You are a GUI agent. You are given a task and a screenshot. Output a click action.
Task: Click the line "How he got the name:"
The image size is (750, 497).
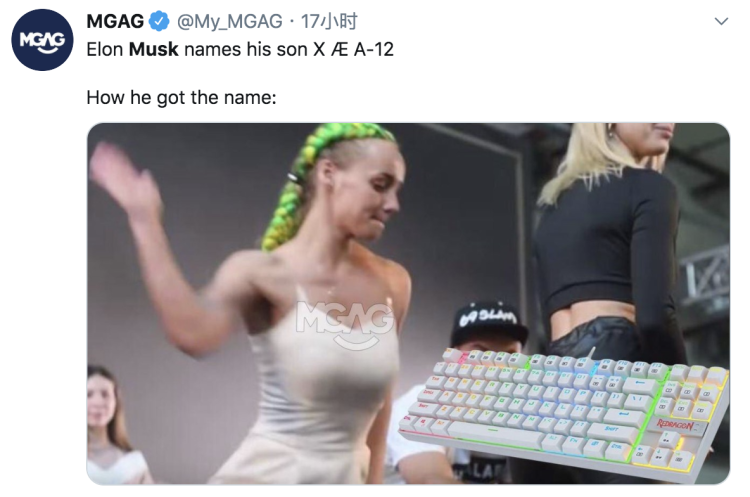tap(181, 98)
